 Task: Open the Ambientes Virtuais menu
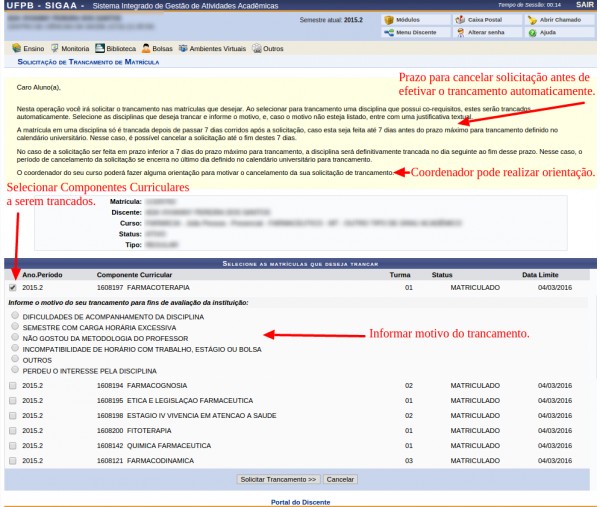point(218,49)
